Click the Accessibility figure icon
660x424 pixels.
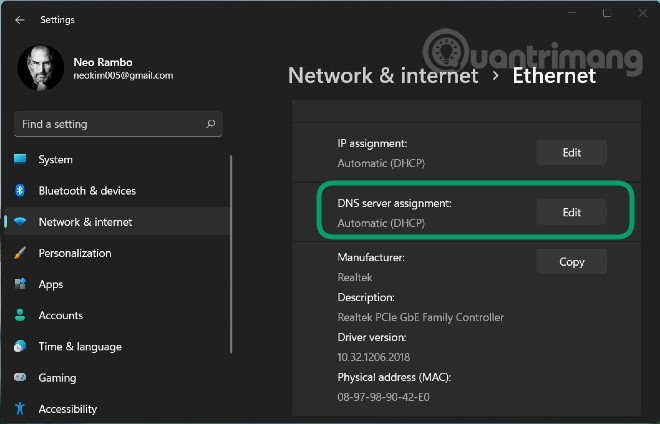20,409
